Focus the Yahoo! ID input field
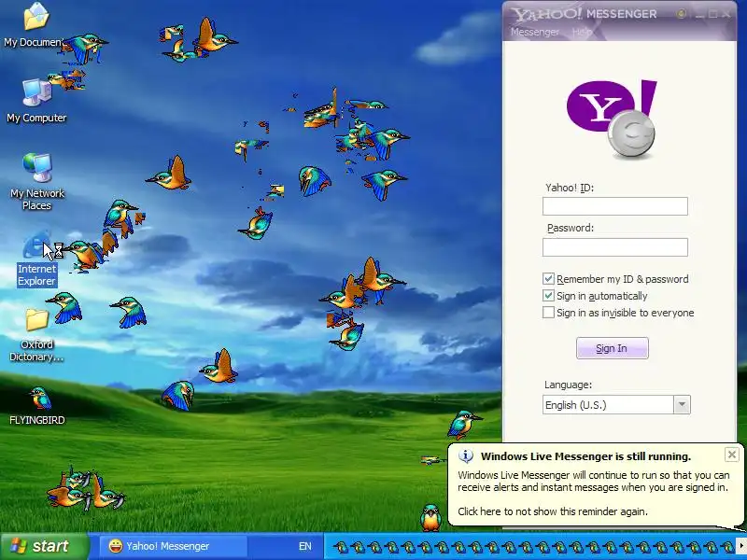The height and width of the screenshot is (560, 747). pos(615,206)
